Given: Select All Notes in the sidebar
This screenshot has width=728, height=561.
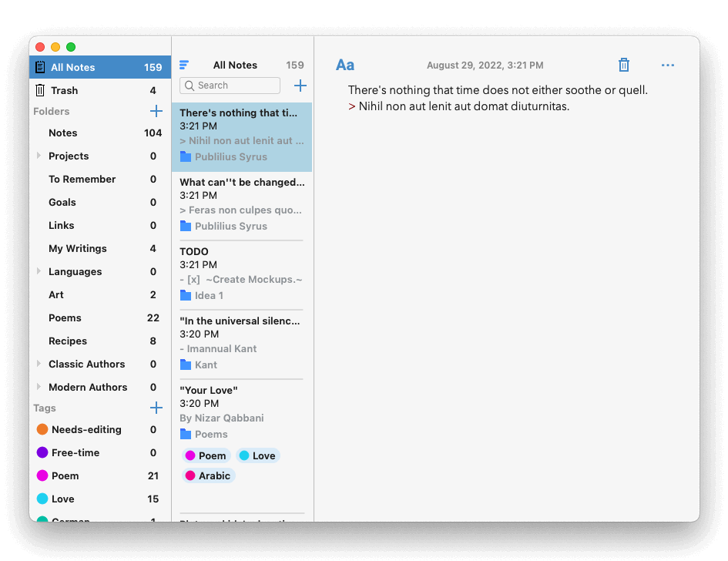Looking at the screenshot, I should (x=72, y=67).
